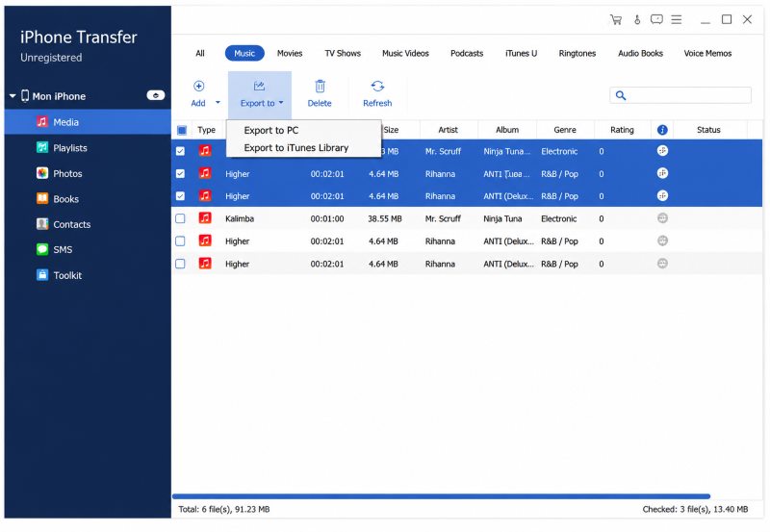Image resolution: width=770 pixels, height=532 pixels.
Task: Switch to the Podcasts tab
Action: point(467,53)
